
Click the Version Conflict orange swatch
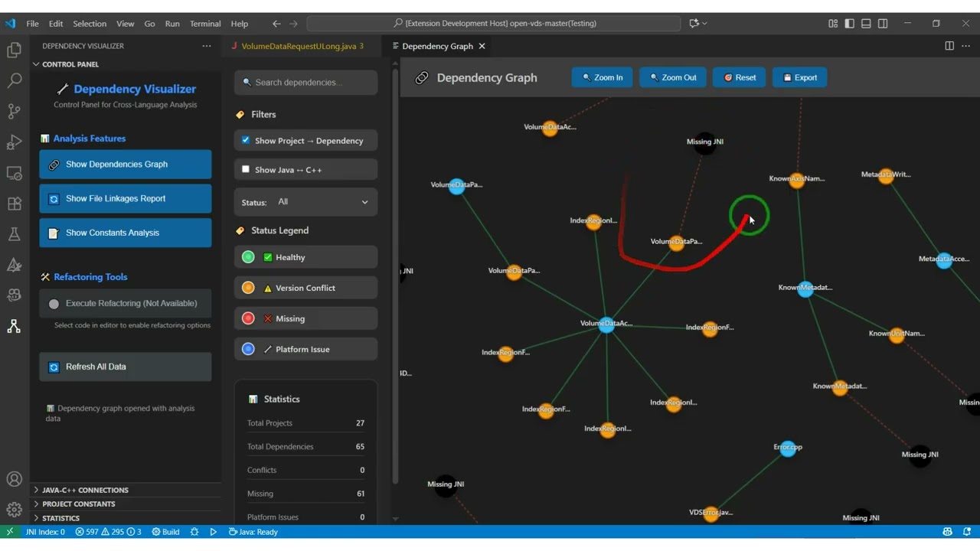point(248,288)
